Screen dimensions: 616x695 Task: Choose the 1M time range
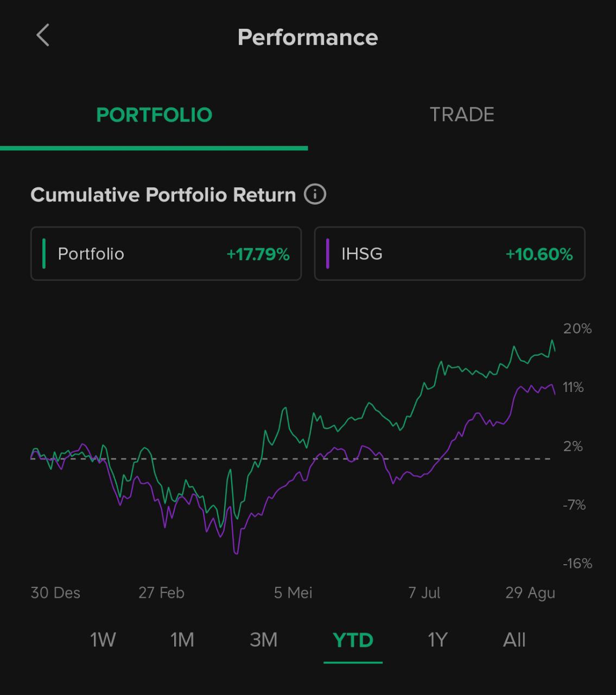coord(182,640)
